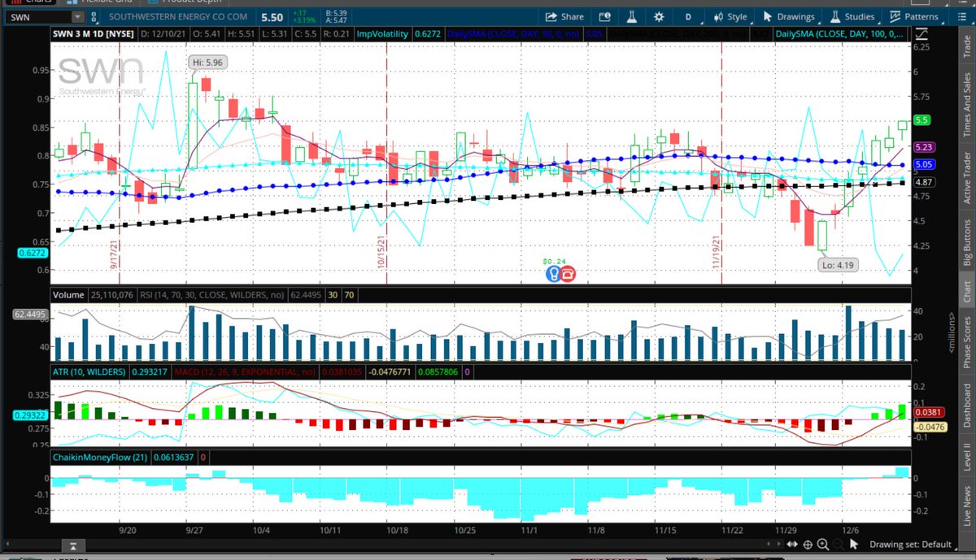Open chart settings gear icon
This screenshot has width=976, height=560.
click(x=659, y=16)
